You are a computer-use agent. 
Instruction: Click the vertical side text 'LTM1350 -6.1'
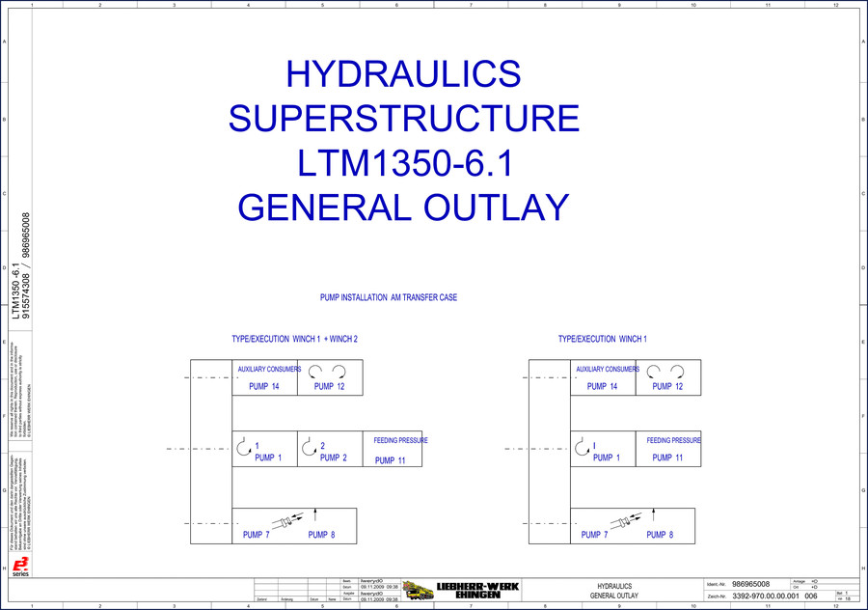pos(16,291)
